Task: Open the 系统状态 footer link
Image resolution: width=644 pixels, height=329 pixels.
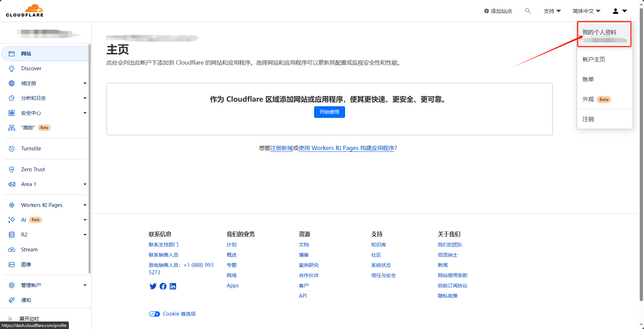Action: pos(381,265)
